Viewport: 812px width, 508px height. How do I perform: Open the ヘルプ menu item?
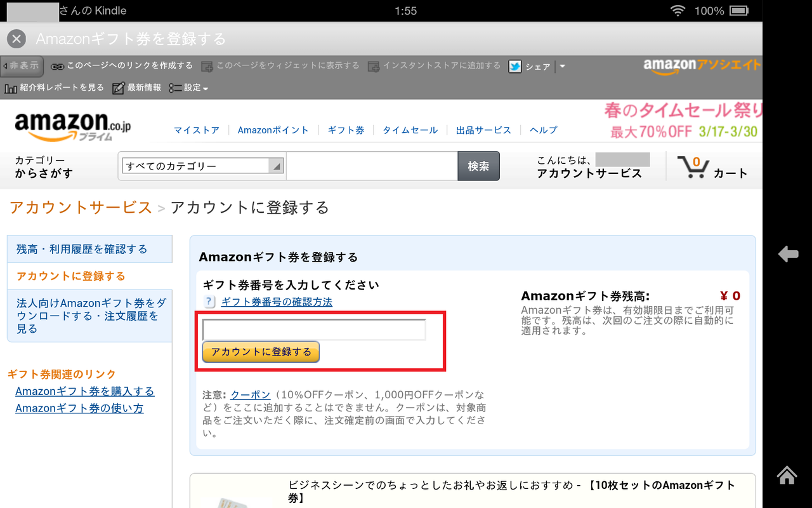coord(544,130)
